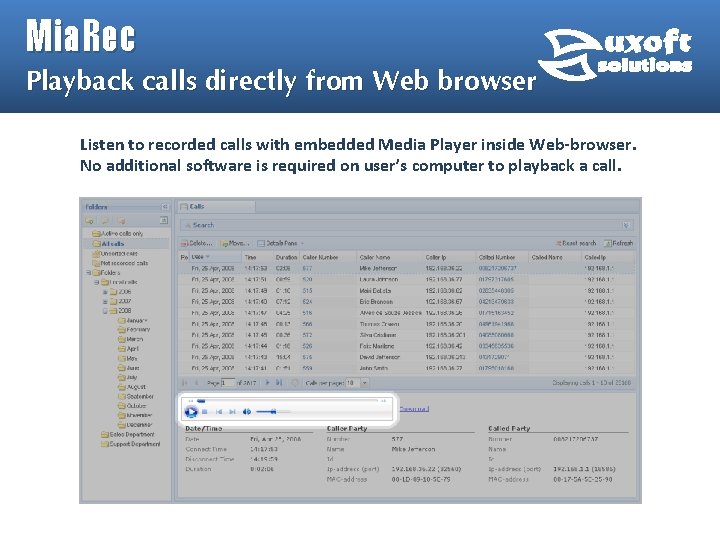Sort by the Date column header
Viewport: 720px width, 540px height.
click(216, 257)
